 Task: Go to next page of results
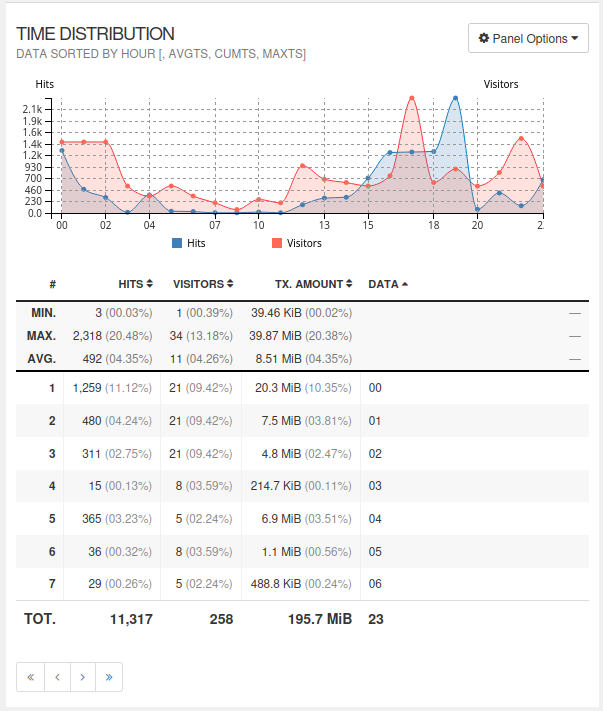[82, 677]
